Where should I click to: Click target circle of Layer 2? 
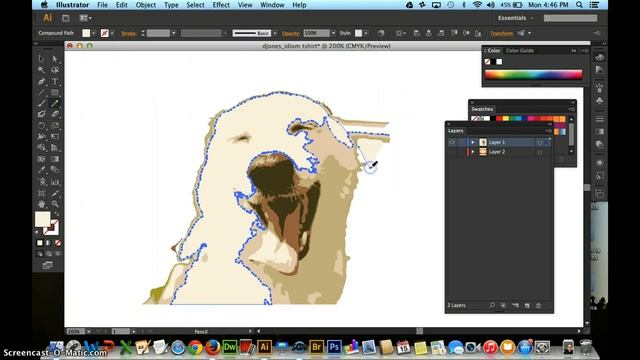click(x=540, y=152)
